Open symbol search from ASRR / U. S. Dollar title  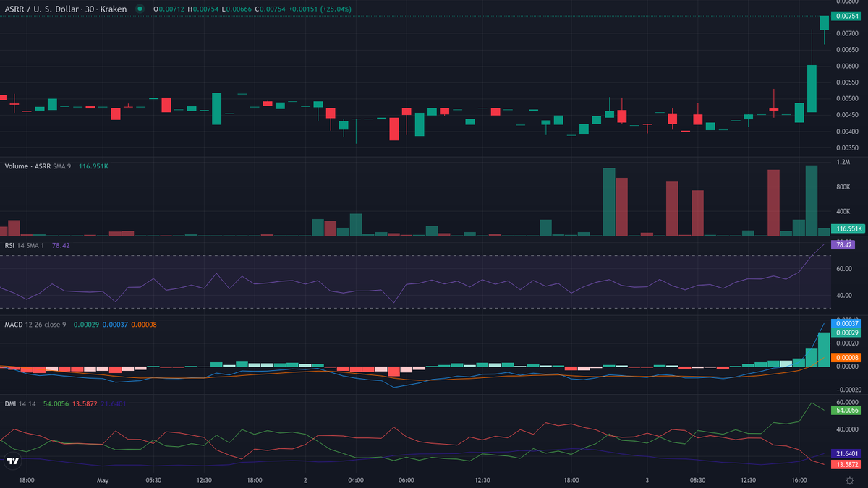pos(65,9)
